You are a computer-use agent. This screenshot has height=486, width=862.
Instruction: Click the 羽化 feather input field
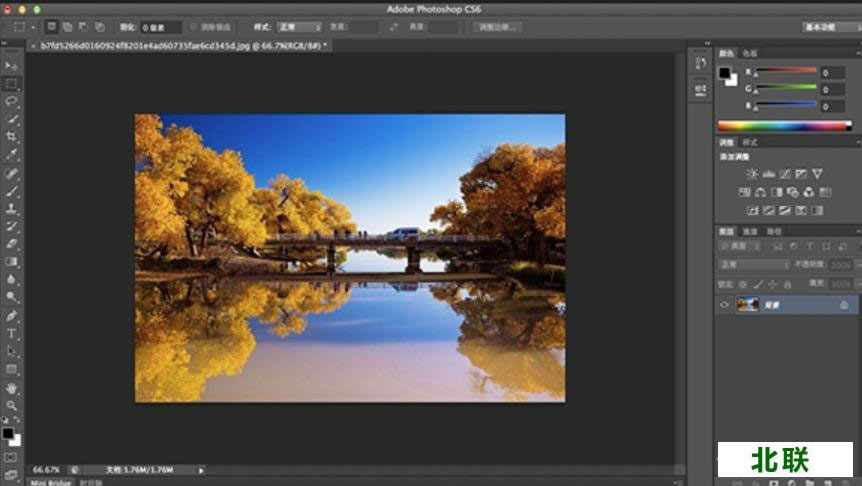[x=160, y=27]
